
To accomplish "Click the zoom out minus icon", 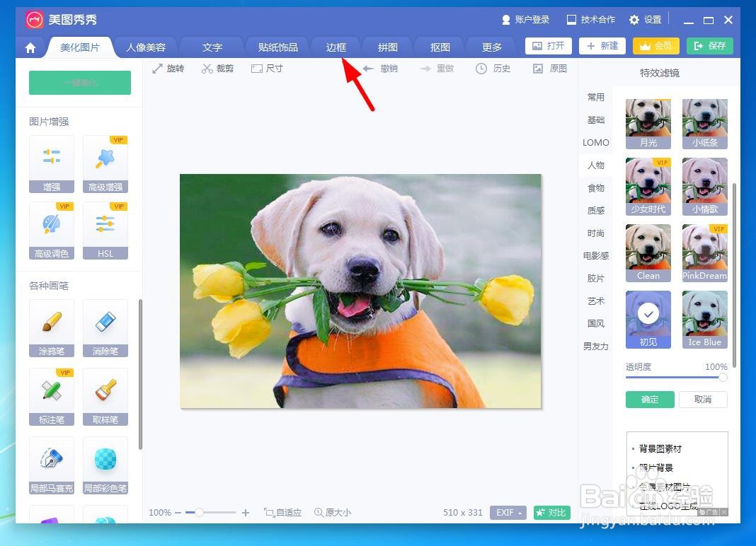I will point(178,513).
